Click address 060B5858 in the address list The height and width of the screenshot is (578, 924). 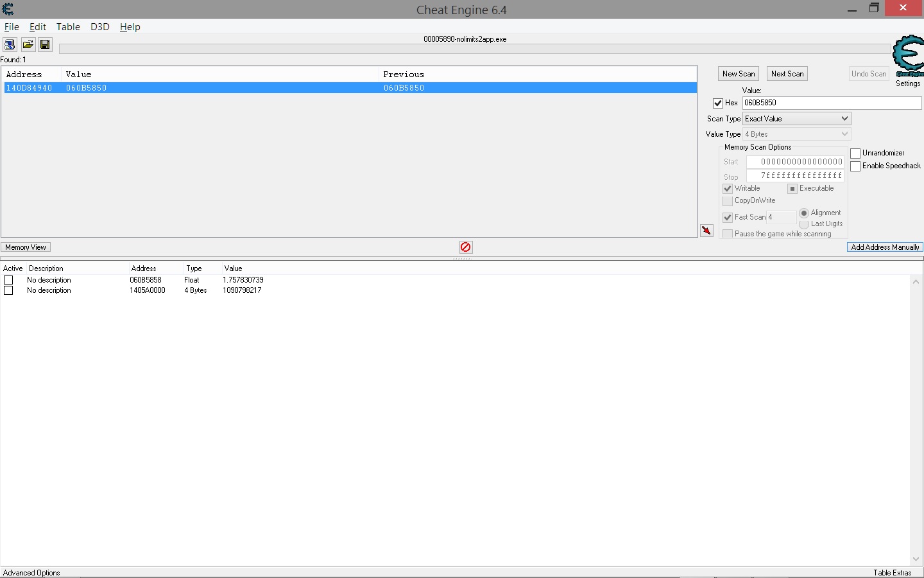click(x=146, y=280)
